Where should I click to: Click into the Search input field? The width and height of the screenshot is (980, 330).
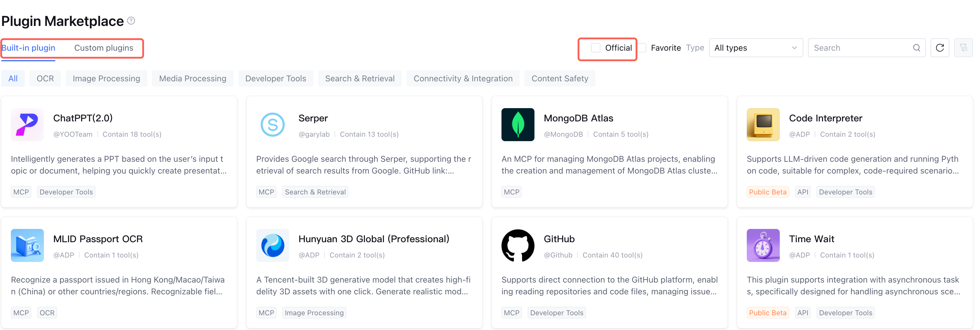tap(860, 47)
